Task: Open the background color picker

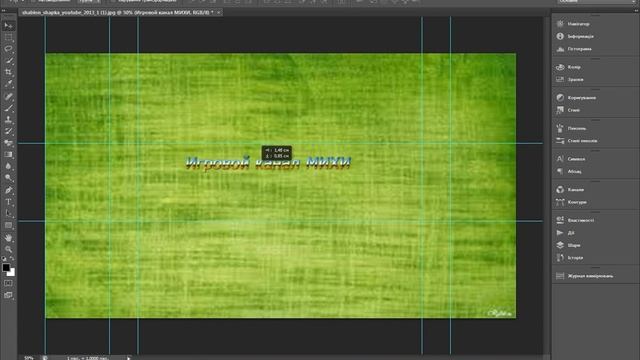Action: point(12,273)
